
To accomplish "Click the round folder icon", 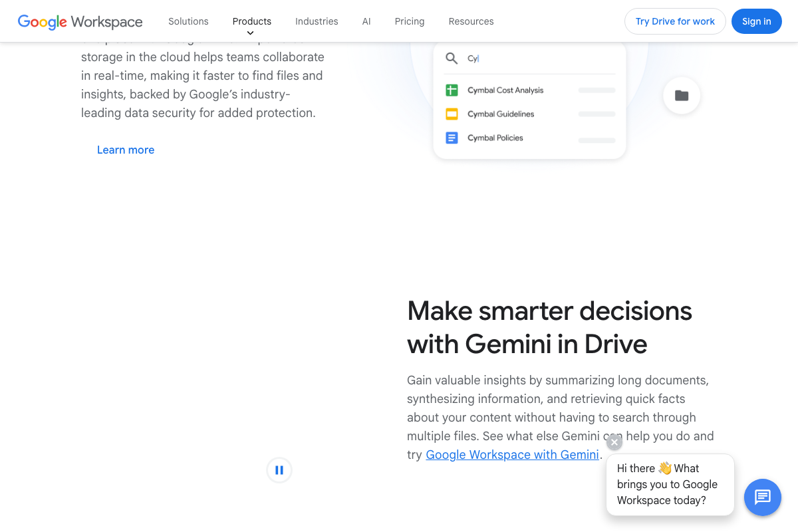I will pyautogui.click(x=682, y=95).
